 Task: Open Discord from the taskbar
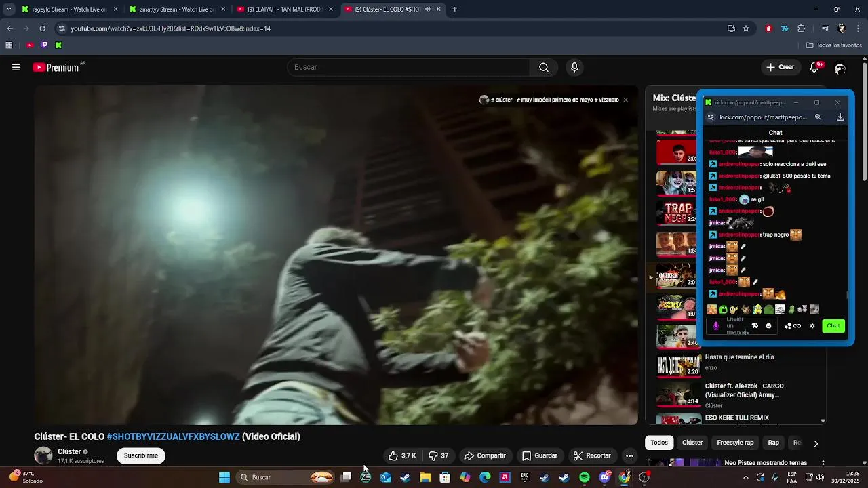(604, 477)
